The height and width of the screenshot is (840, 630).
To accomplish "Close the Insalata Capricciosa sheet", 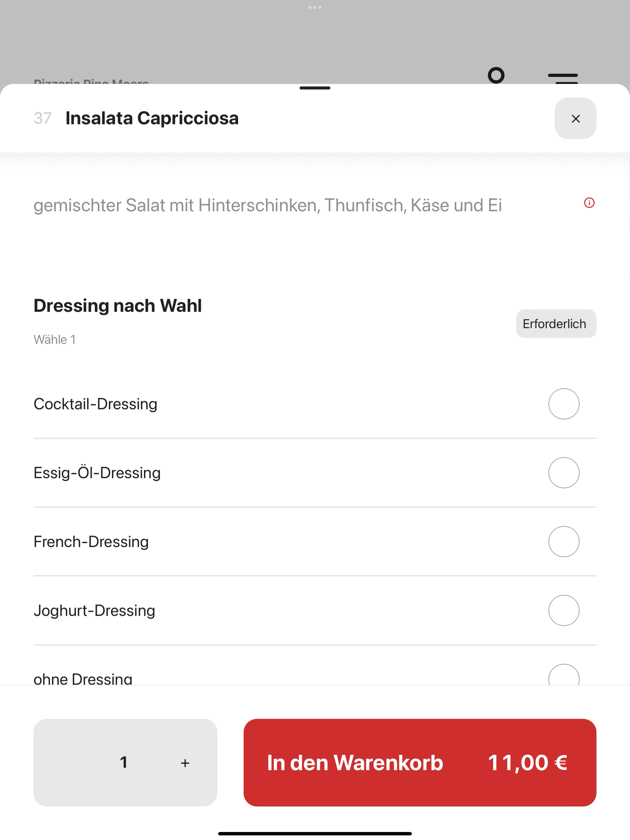I will click(575, 118).
